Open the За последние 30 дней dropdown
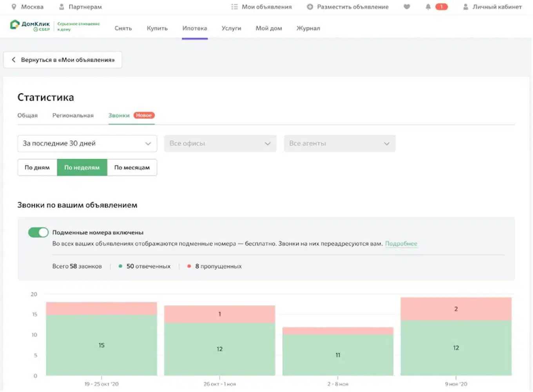Image resolution: width=533 pixels, height=392 pixels. point(87,143)
